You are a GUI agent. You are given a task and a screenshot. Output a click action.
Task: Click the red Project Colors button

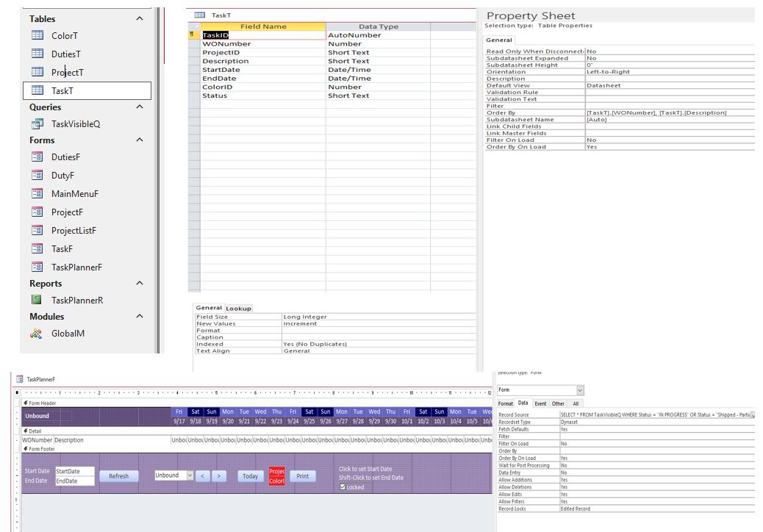[x=277, y=476]
